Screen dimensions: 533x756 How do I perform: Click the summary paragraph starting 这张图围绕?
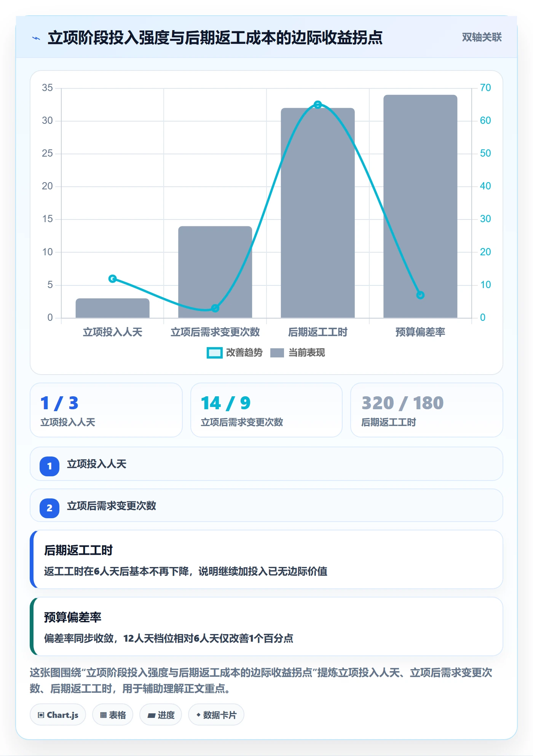(261, 681)
